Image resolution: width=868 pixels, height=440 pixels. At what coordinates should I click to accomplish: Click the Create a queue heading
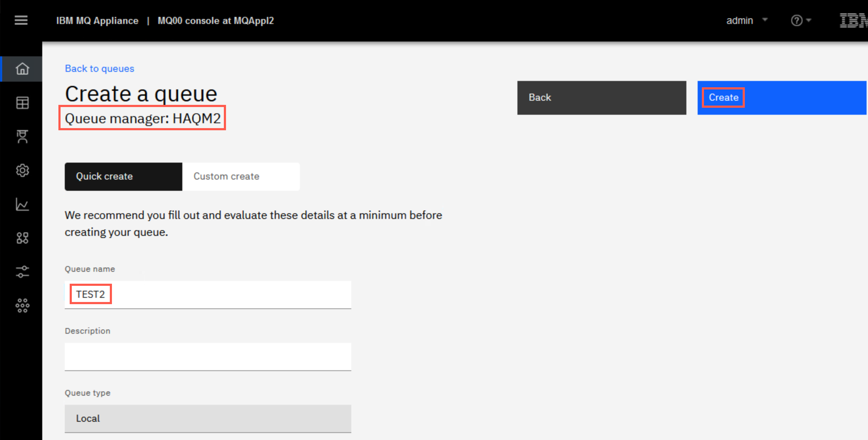click(141, 94)
